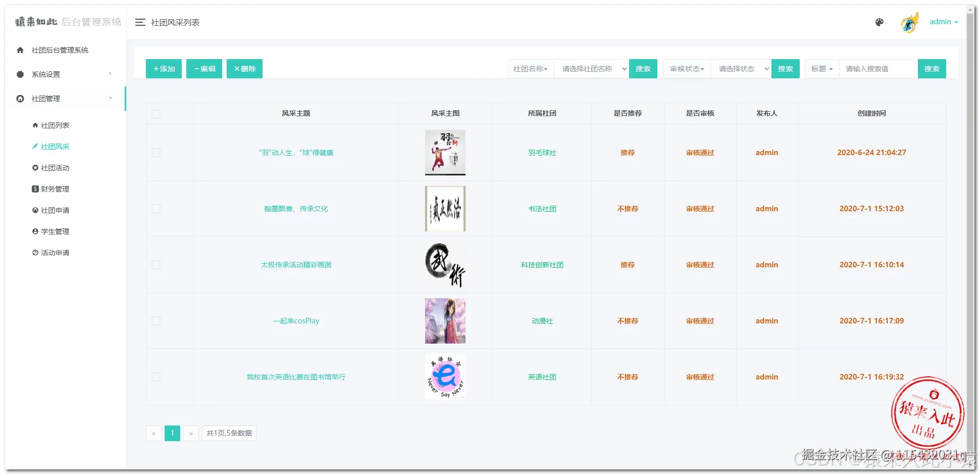
Task: Click the hamburger menu icon beside 社团风采列表
Action: [x=140, y=22]
